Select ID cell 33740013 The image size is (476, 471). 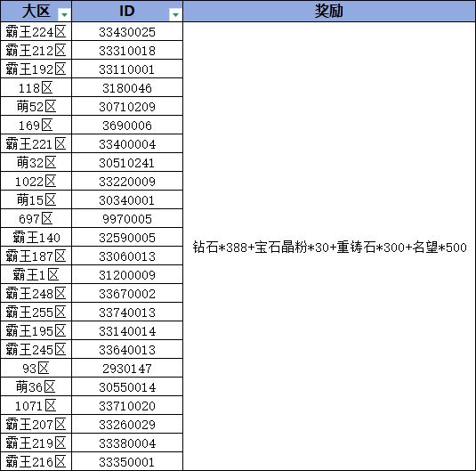pos(127,312)
